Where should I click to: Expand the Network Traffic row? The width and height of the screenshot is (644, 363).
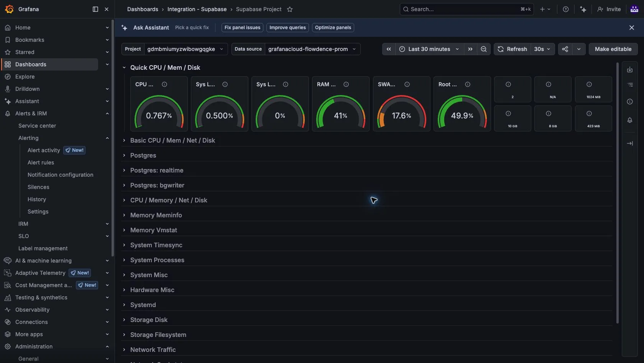(x=124, y=350)
